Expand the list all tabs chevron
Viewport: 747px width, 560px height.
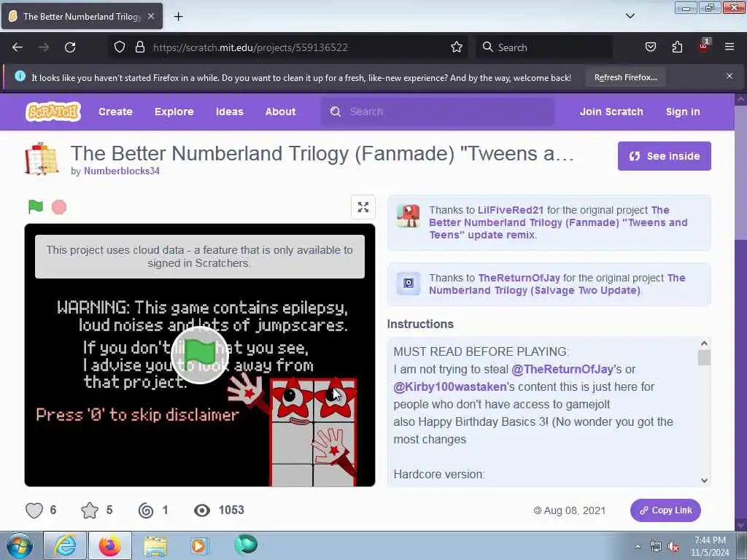click(630, 16)
